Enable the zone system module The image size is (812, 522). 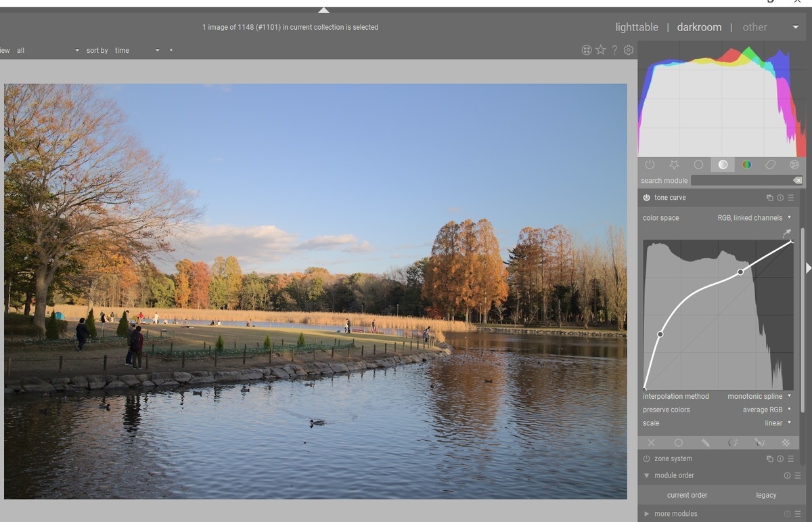pyautogui.click(x=646, y=458)
